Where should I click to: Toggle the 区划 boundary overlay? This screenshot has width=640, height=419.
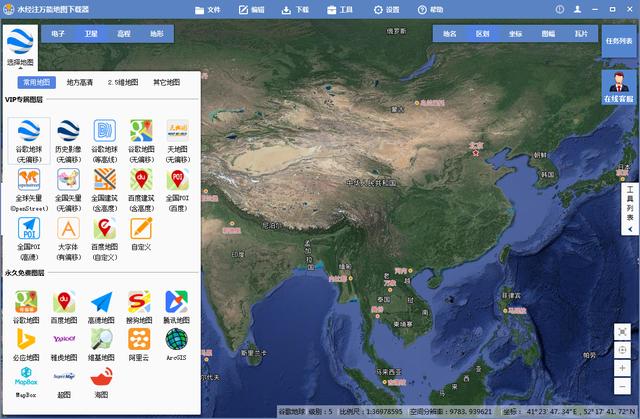[x=482, y=33]
